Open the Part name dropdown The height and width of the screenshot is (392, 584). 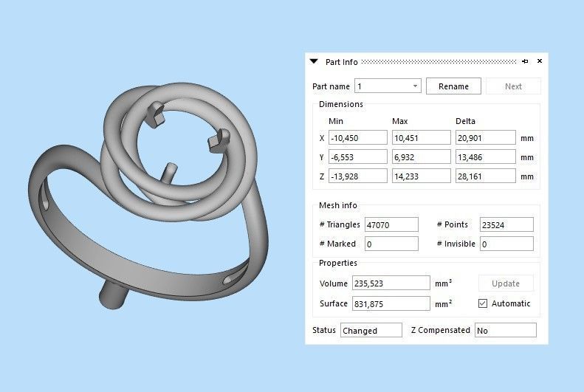click(x=388, y=86)
